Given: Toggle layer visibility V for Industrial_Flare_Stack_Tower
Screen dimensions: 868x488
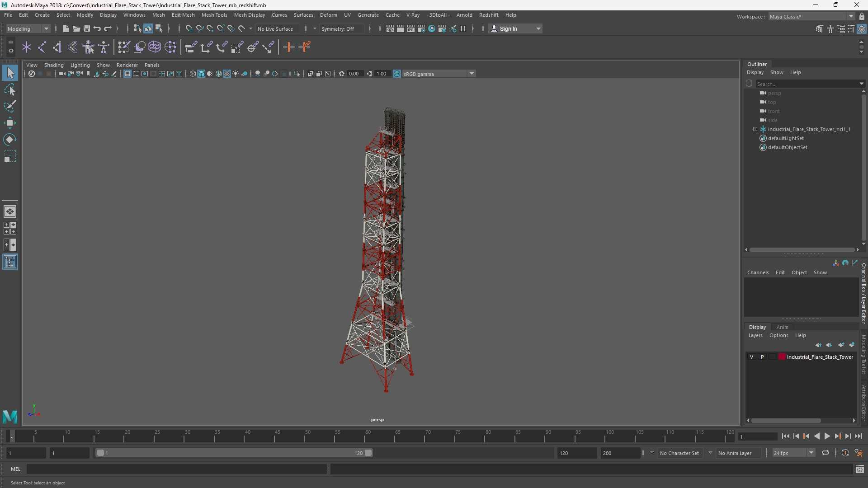Looking at the screenshot, I should pos(752,357).
